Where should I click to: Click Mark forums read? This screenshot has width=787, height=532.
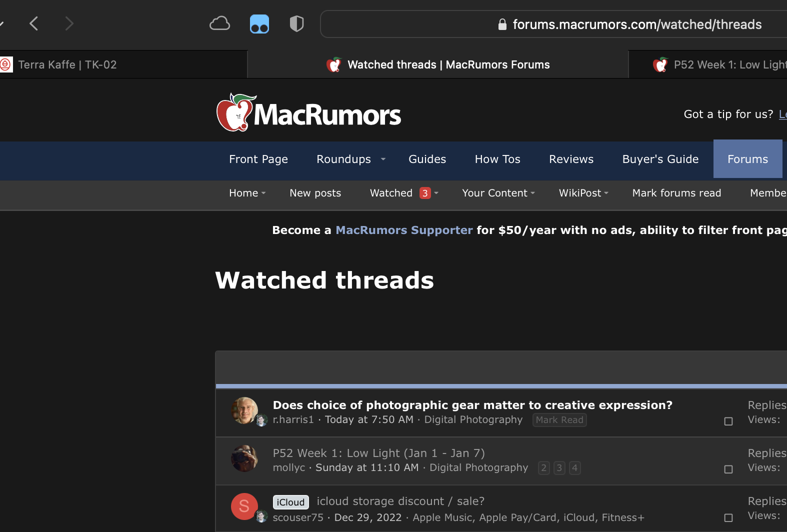point(676,193)
